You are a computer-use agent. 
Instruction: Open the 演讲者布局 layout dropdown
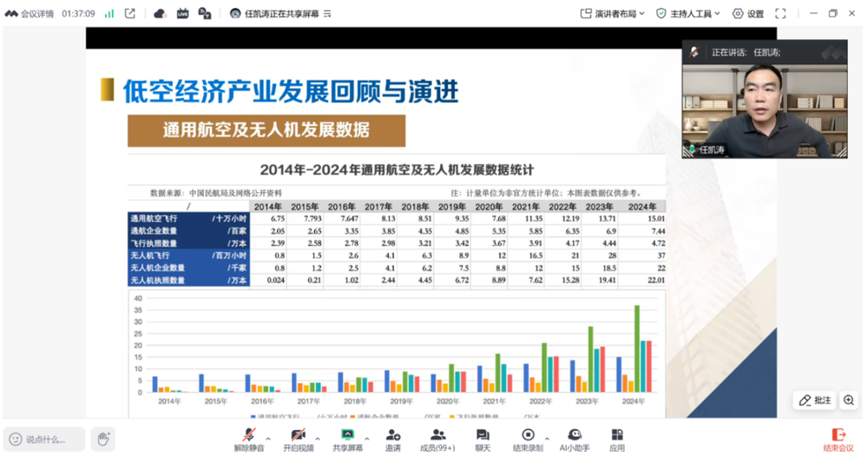click(x=613, y=14)
